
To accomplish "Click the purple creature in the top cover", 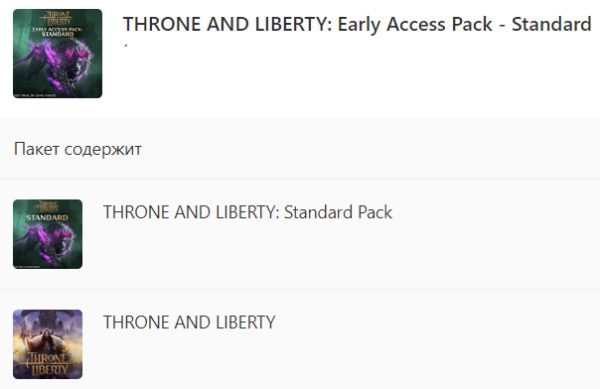I will click(x=63, y=63).
